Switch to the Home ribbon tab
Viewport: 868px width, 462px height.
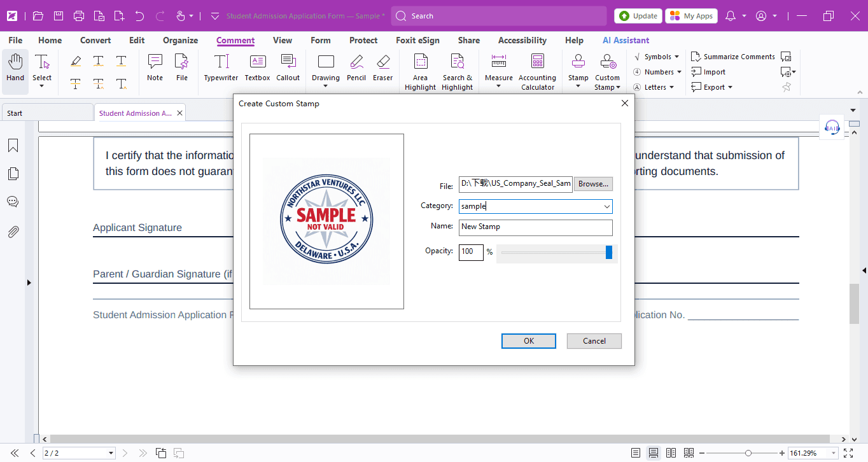(50, 40)
